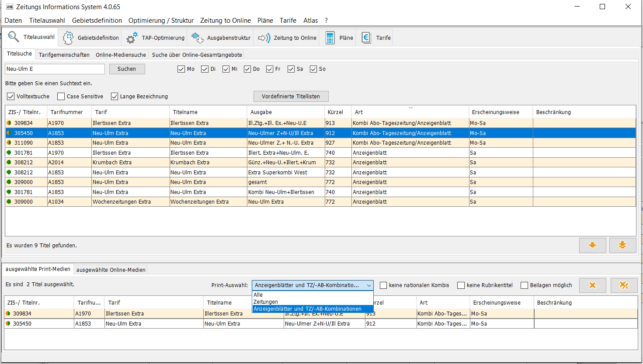The width and height of the screenshot is (643, 364).
Task: Enable the Case Sensitive checkbox
Action: (61, 97)
